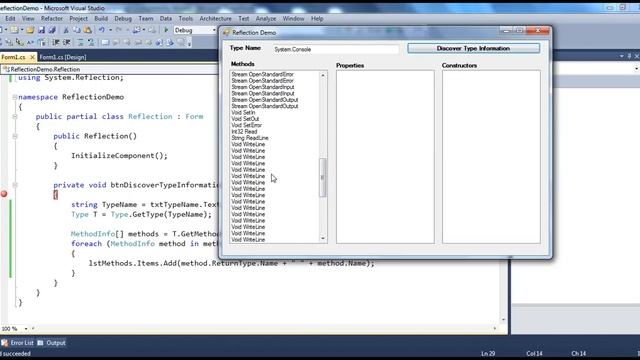This screenshot has height=360, width=640.
Task: Expand toolbar overflow options arrow
Action: click(189, 42)
